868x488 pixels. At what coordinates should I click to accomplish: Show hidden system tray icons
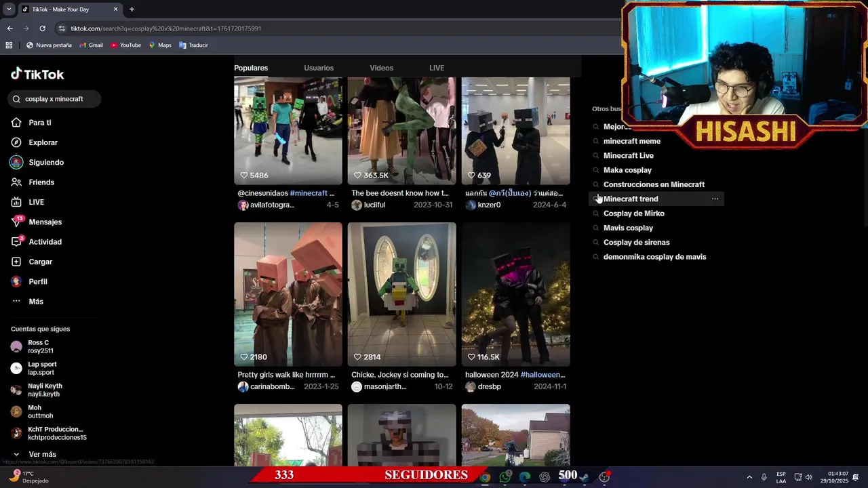749,477
